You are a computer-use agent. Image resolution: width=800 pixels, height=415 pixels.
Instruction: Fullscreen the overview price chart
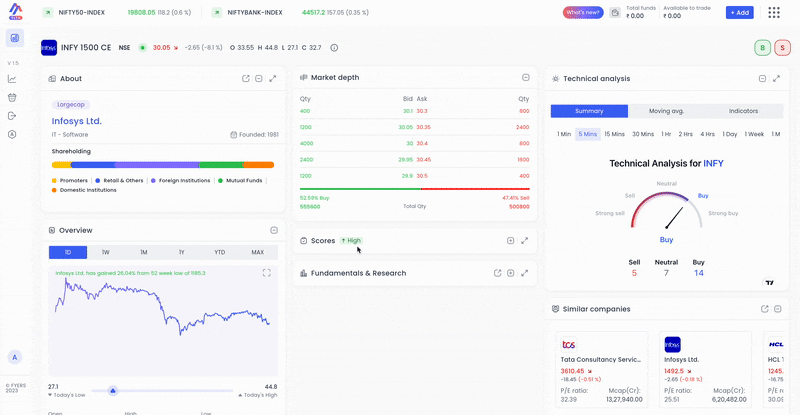pyautogui.click(x=266, y=273)
